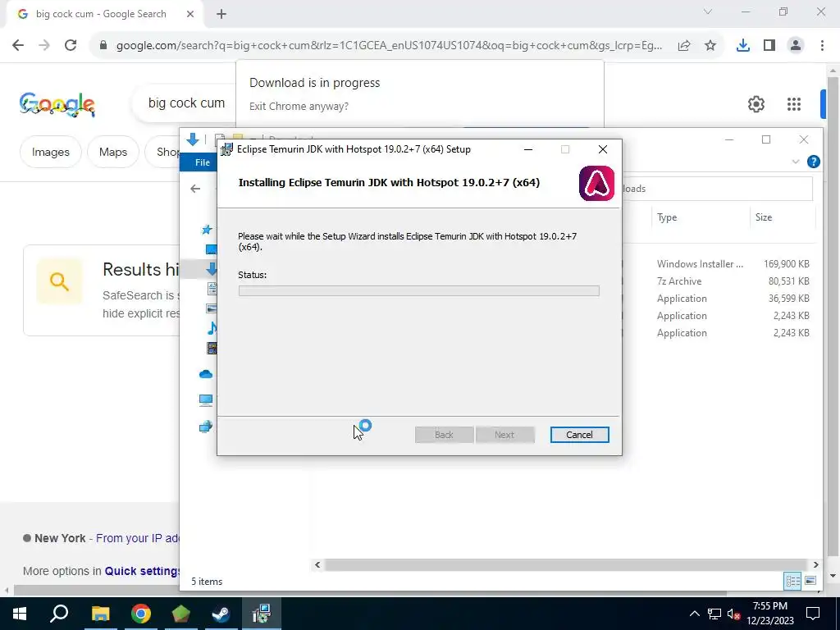Toggle Chrome side panel
The height and width of the screenshot is (630, 840).
pos(769,46)
